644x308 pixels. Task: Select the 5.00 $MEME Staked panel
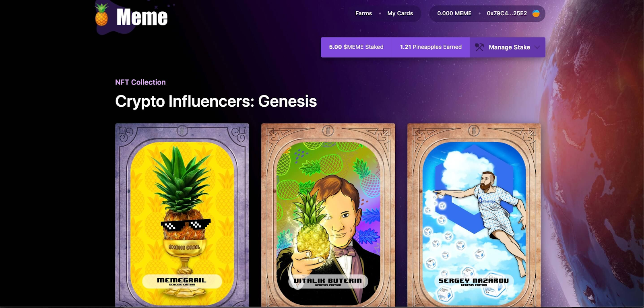(x=356, y=47)
